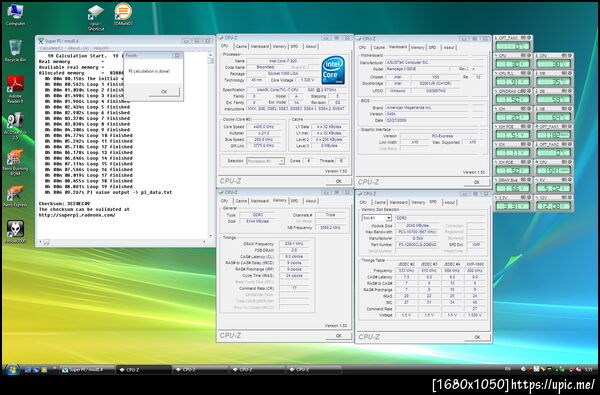
Task: Select the MB temperature monitor widget
Action: tap(554, 78)
